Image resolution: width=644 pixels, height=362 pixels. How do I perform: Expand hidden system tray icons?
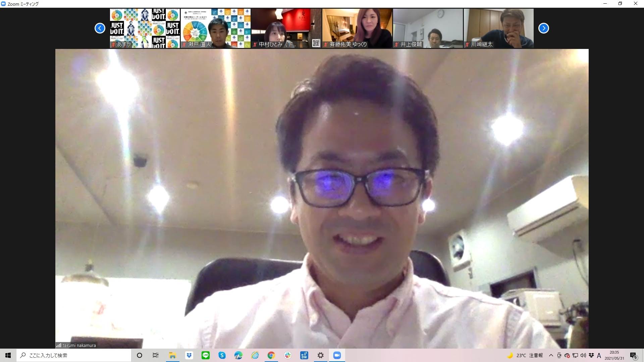(x=551, y=355)
